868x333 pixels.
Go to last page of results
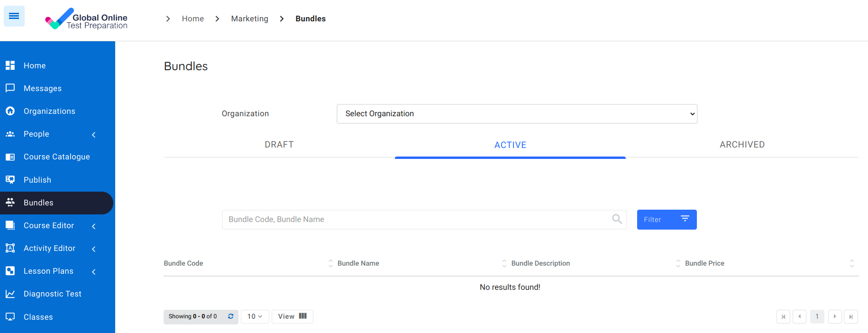[851, 316]
